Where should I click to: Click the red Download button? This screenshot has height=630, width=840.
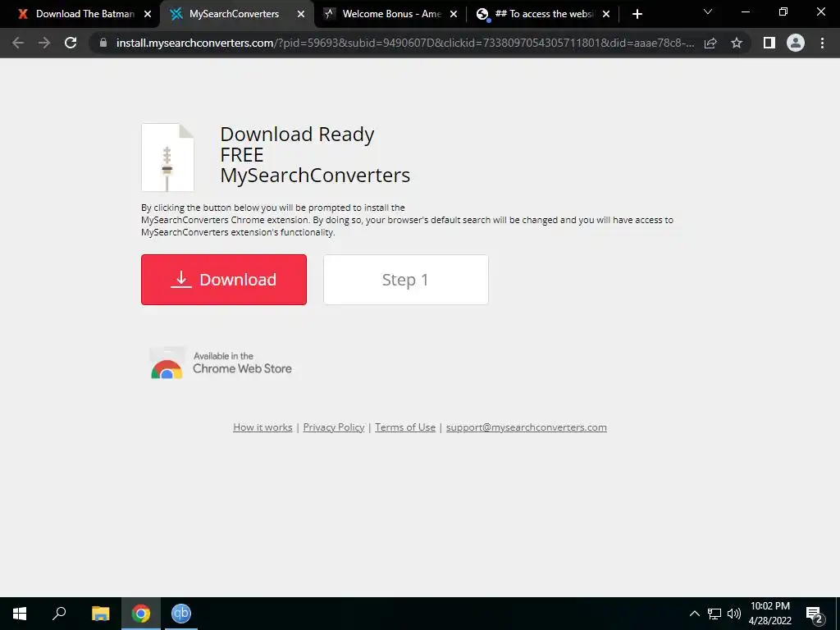(224, 280)
